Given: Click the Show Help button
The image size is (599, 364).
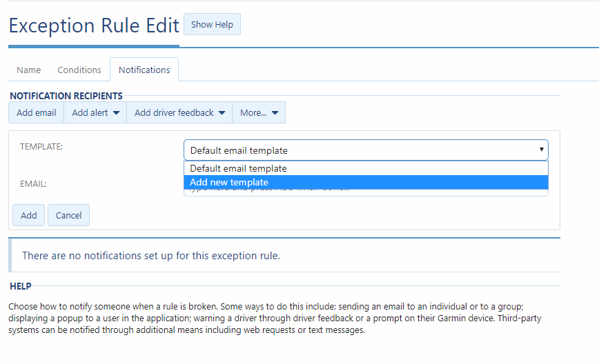Looking at the screenshot, I should click(x=212, y=25).
